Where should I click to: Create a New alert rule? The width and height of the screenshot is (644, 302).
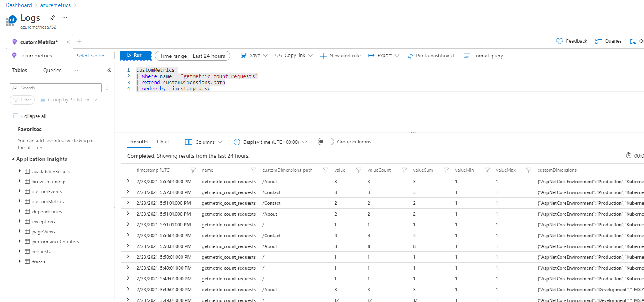point(341,56)
